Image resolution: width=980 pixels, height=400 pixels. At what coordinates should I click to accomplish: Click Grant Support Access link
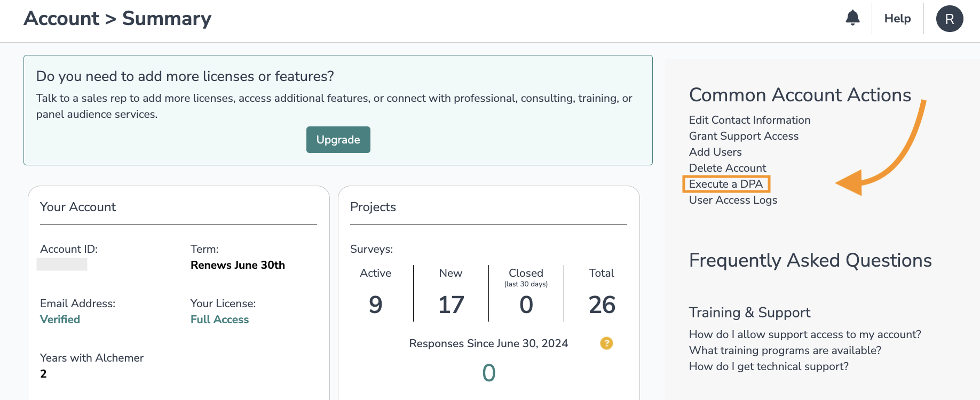[x=744, y=136]
